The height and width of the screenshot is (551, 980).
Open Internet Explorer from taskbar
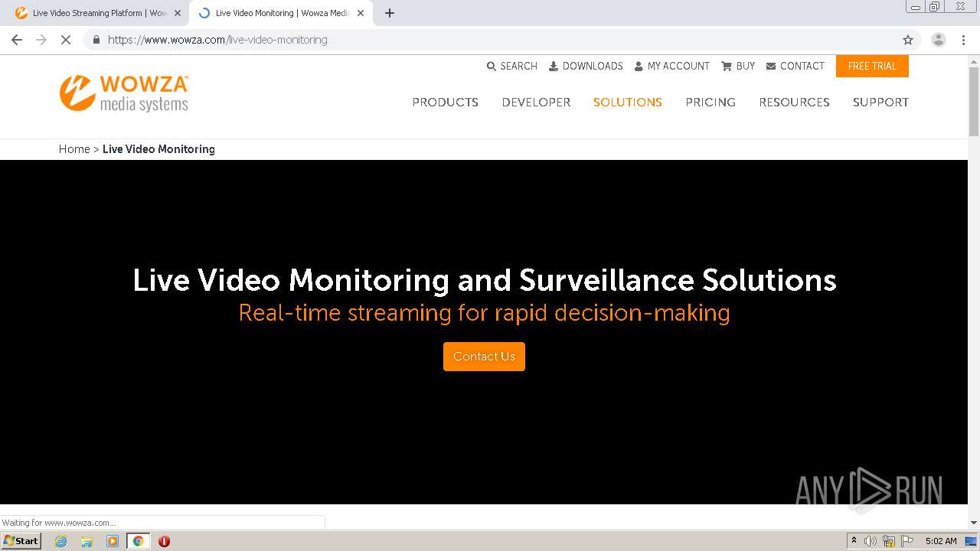pos(60,541)
